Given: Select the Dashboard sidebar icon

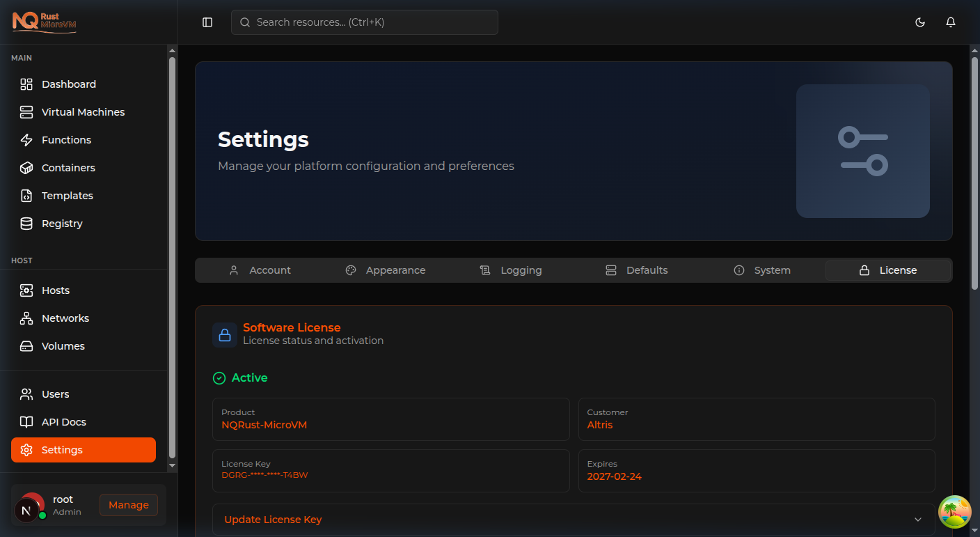Looking at the screenshot, I should click(x=26, y=84).
